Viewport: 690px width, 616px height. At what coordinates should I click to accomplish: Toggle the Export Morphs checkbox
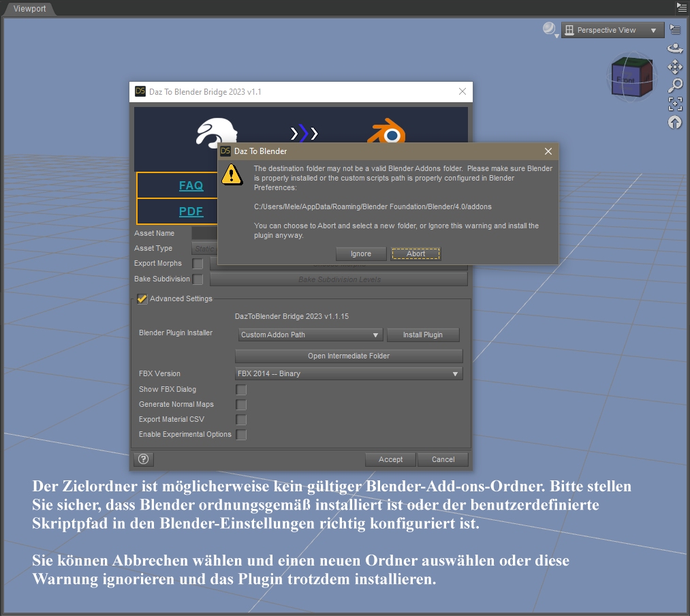point(198,263)
